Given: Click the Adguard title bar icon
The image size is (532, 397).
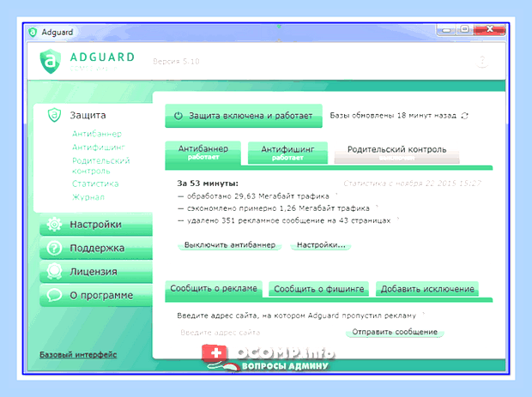Looking at the screenshot, I should coord(33,33).
